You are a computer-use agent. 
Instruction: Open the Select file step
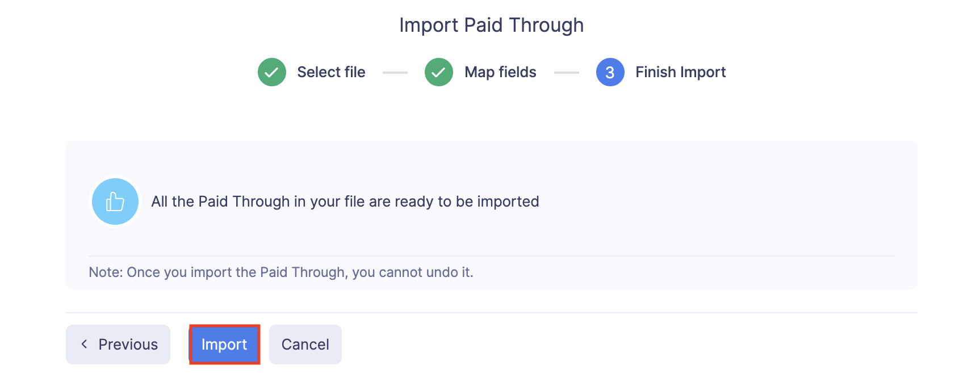tap(331, 72)
